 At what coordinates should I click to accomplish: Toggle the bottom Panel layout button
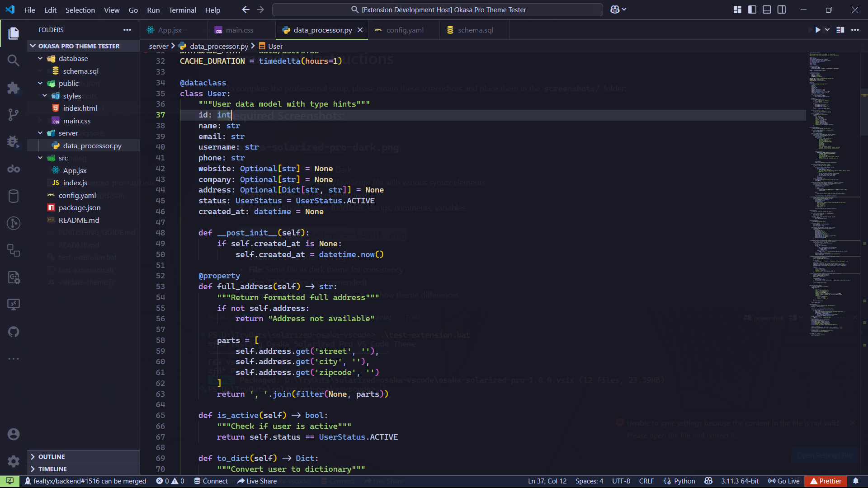tap(767, 9)
